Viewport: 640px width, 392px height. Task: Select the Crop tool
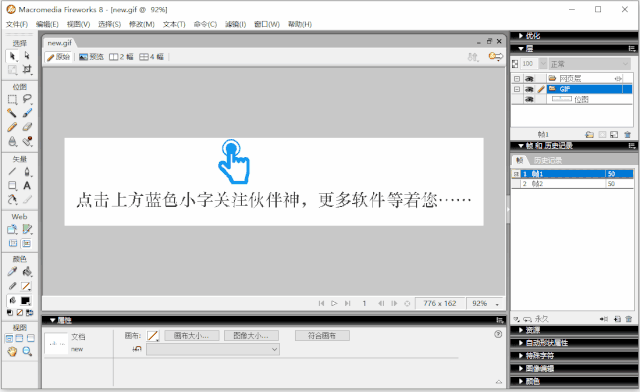pyautogui.click(x=27, y=69)
